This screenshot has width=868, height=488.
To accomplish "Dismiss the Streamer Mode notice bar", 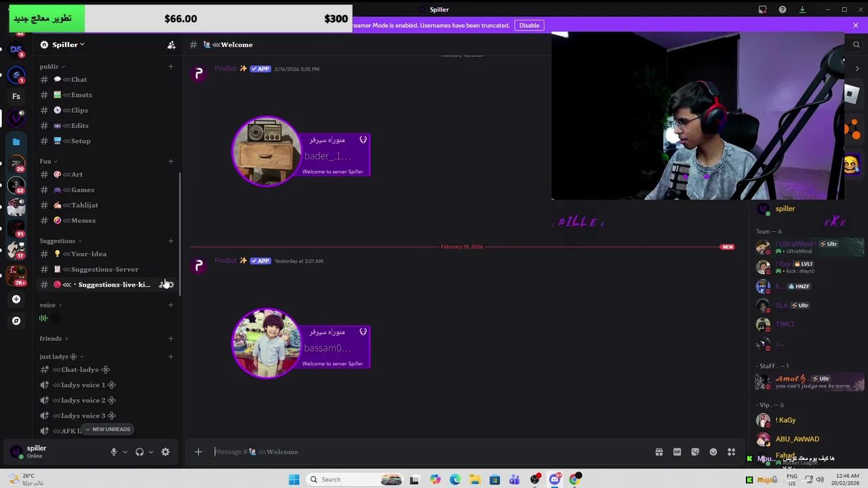I will click(x=856, y=25).
